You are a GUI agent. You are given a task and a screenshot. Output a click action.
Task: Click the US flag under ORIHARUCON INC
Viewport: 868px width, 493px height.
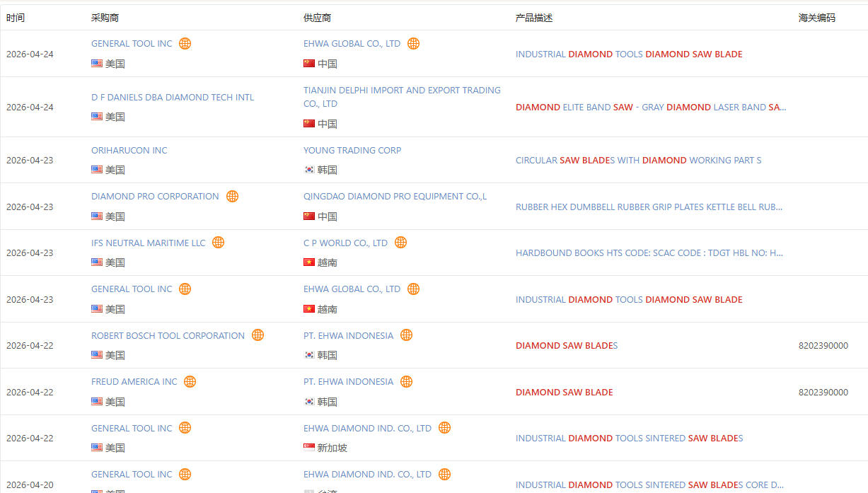tap(97, 170)
